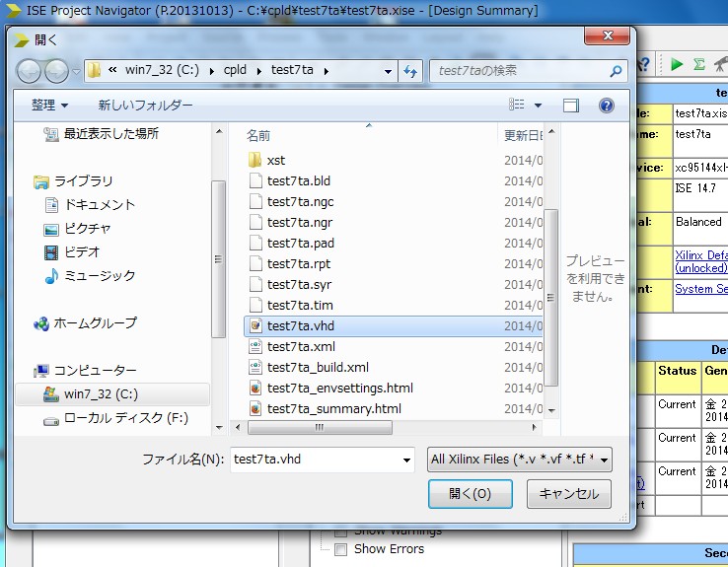Viewport: 728px width, 567px height.
Task: Click the cpld breadcrumb segment
Action: [235, 70]
